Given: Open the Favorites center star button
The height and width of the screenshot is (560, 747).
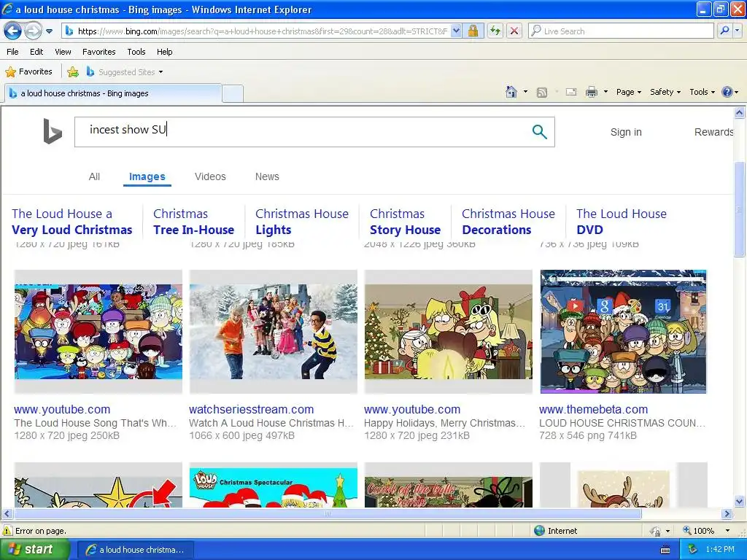Looking at the screenshot, I should click(x=28, y=72).
